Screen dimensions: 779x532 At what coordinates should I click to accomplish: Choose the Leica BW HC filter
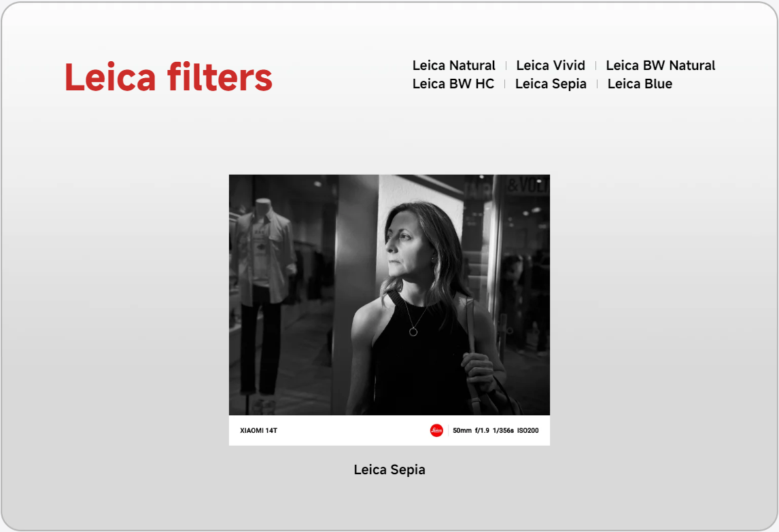click(x=453, y=84)
